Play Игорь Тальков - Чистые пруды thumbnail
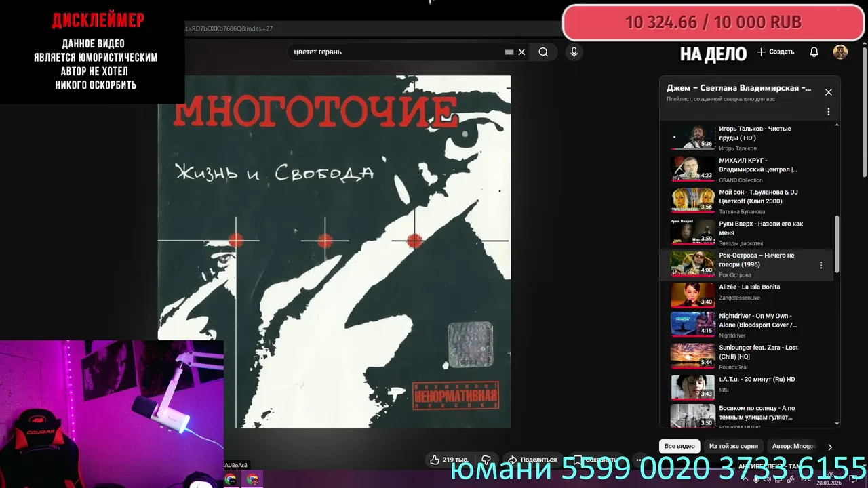 pos(692,137)
